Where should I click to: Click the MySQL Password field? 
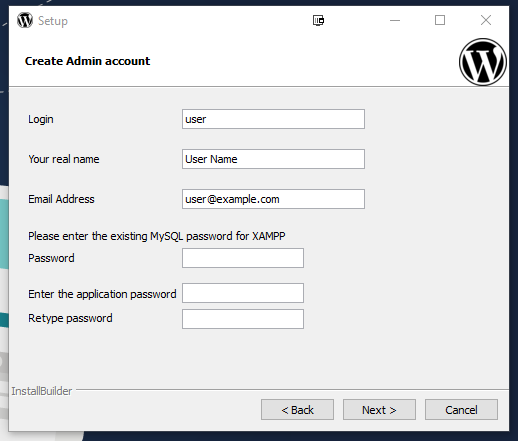click(x=243, y=258)
